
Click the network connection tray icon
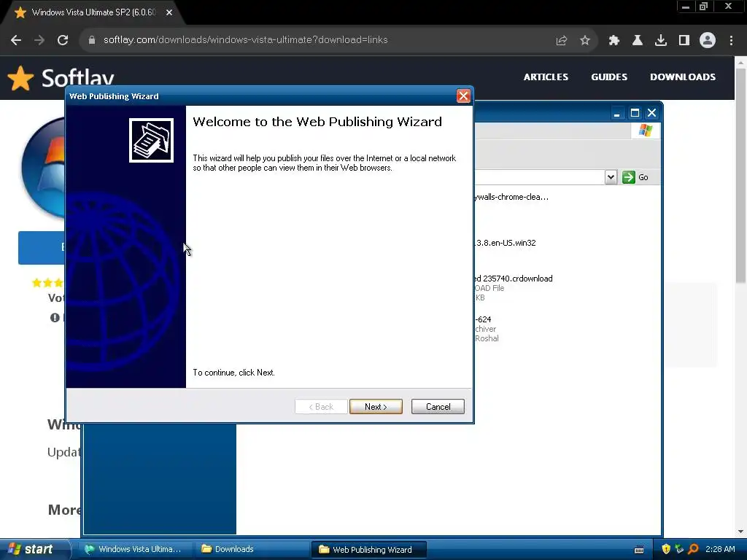(679, 549)
